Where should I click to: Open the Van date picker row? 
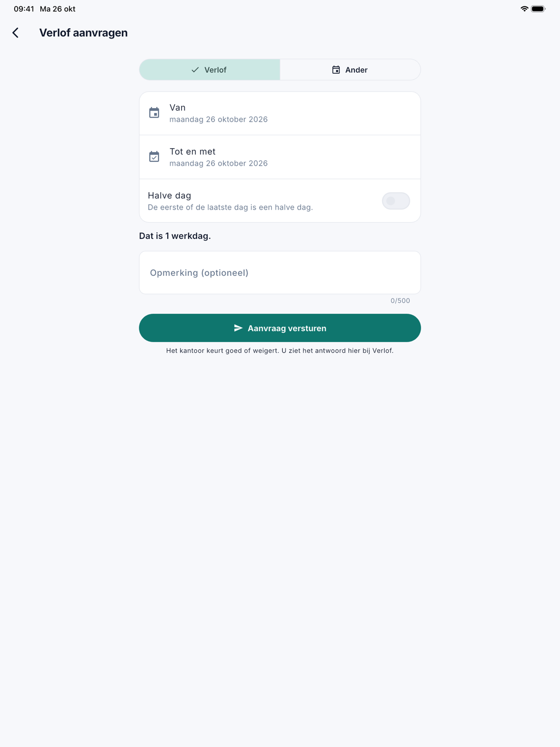click(280, 113)
